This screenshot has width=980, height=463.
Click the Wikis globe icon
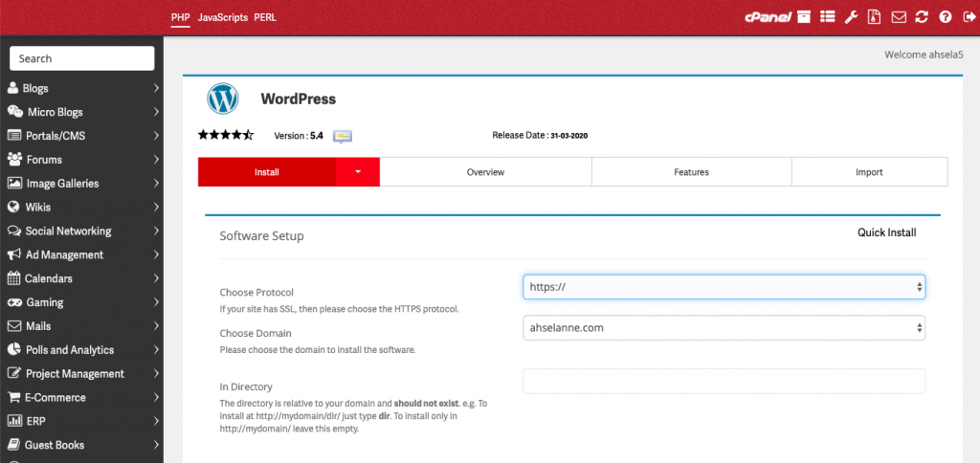(13, 207)
